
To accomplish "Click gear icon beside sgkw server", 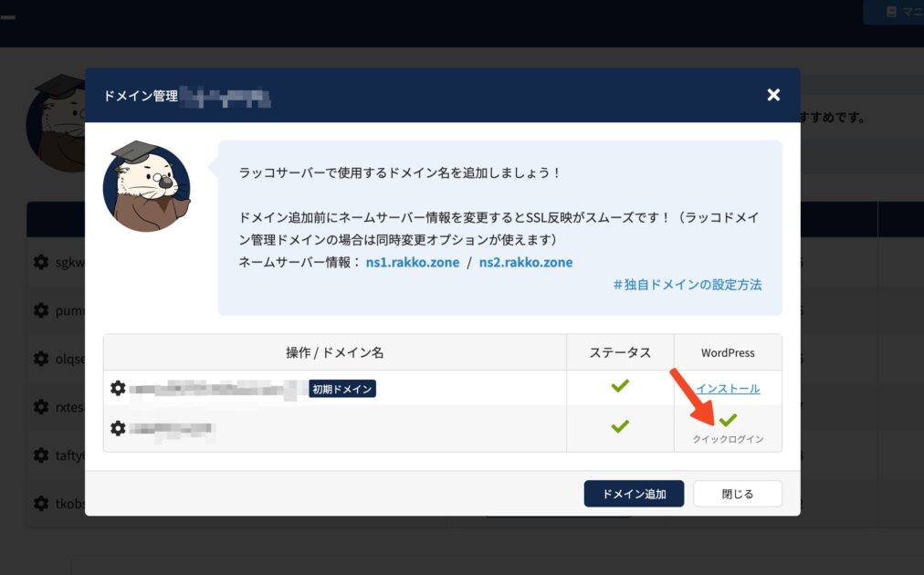I will [41, 262].
